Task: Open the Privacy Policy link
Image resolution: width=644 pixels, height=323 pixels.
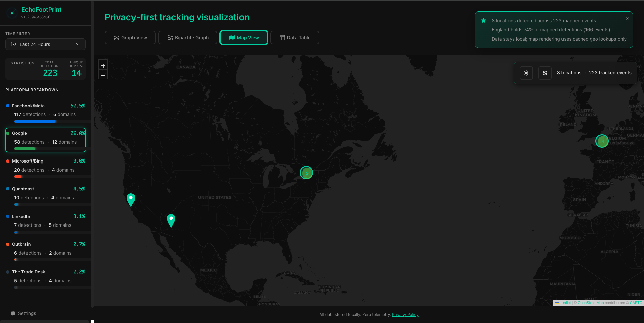Action: (x=405, y=314)
